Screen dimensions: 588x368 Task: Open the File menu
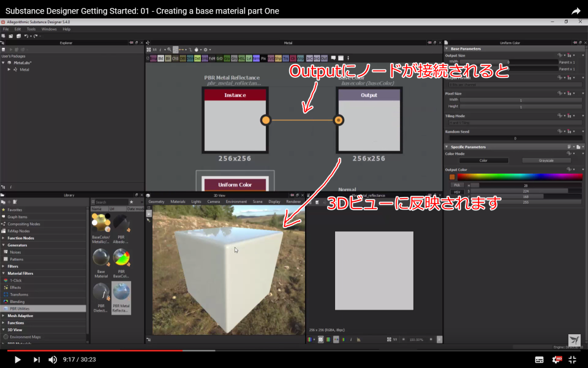tap(6, 29)
